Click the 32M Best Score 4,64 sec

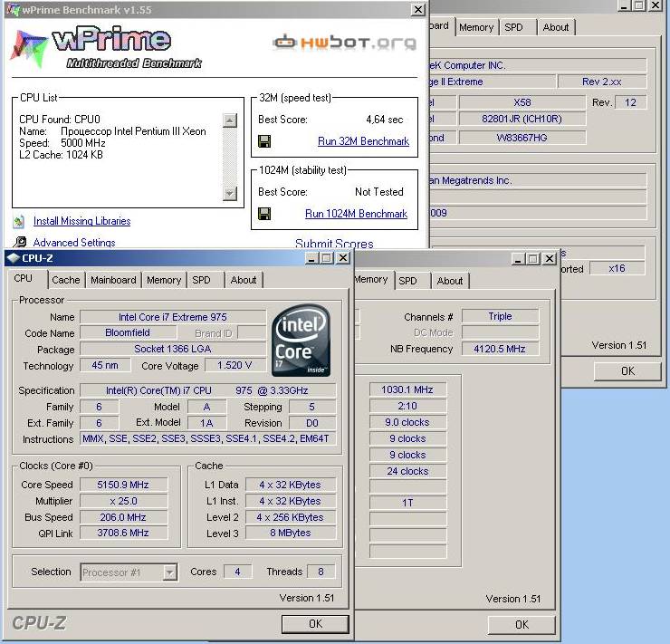pos(385,120)
